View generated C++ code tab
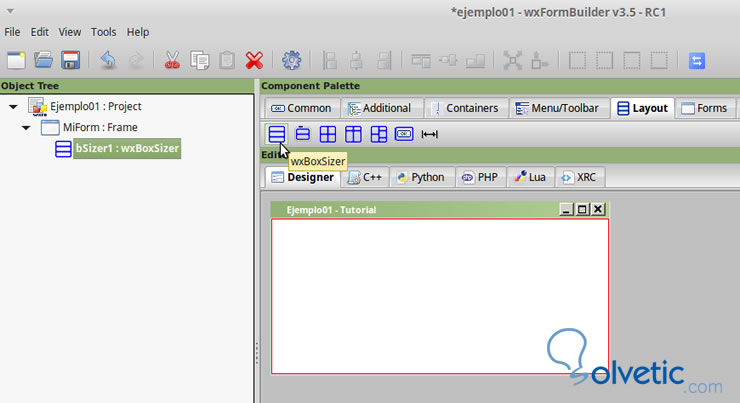The width and height of the screenshot is (740, 403). [x=365, y=177]
